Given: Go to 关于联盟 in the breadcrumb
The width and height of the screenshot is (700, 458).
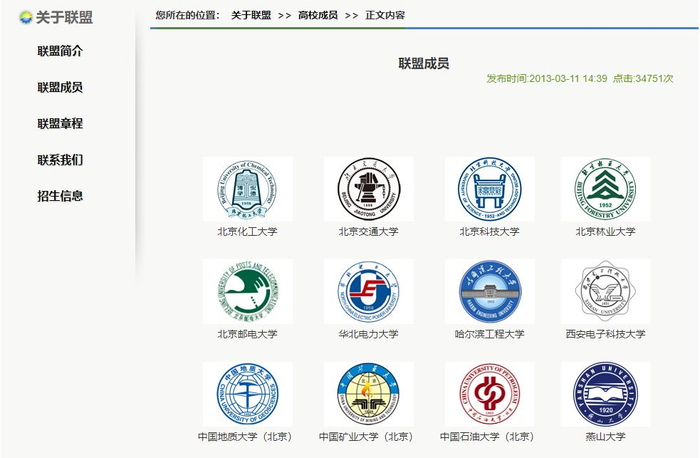Looking at the screenshot, I should point(251,16).
